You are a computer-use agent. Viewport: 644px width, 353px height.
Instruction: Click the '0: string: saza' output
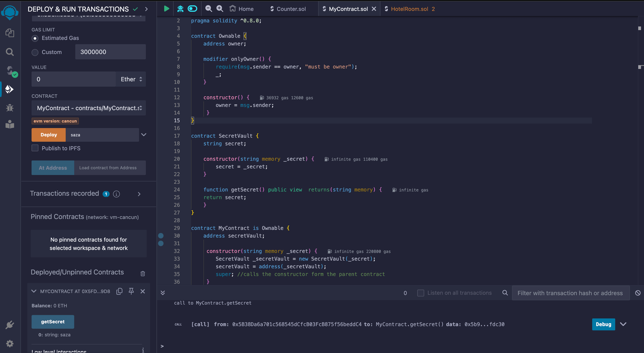coord(54,335)
